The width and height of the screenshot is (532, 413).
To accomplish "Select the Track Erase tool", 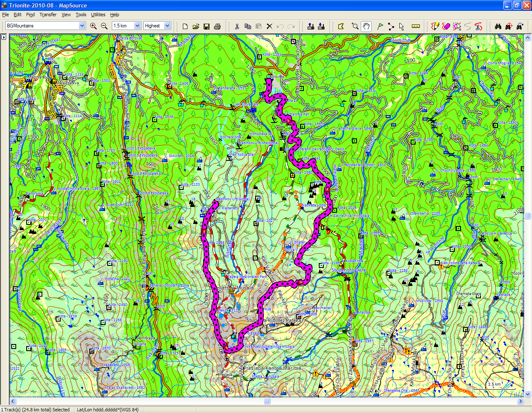I will pos(446,26).
